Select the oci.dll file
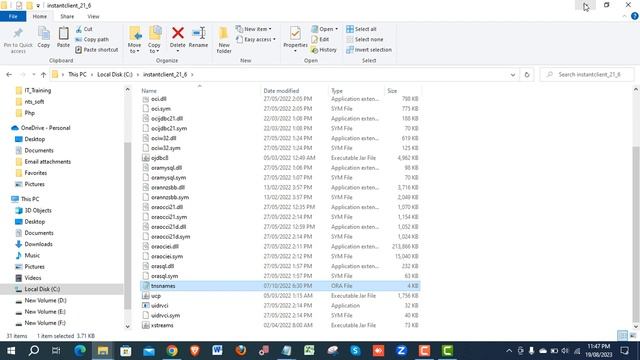Image resolution: width=640 pixels, height=360 pixels. [x=280, y=99]
